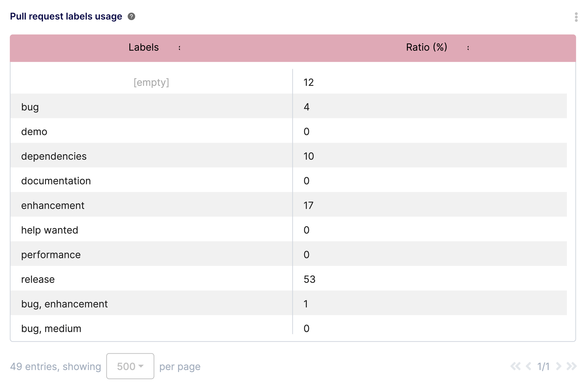Click the 1/1 page indicator

click(x=543, y=366)
